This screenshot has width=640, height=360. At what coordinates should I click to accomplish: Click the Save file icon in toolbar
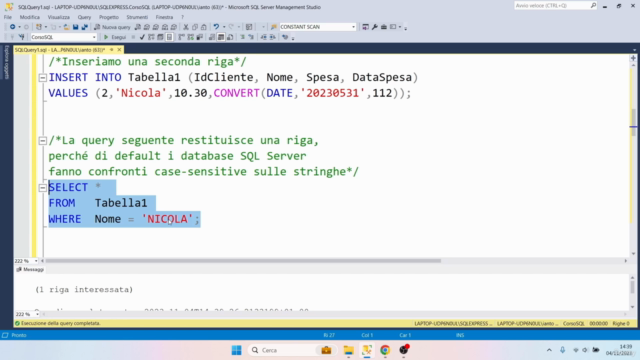click(x=76, y=27)
